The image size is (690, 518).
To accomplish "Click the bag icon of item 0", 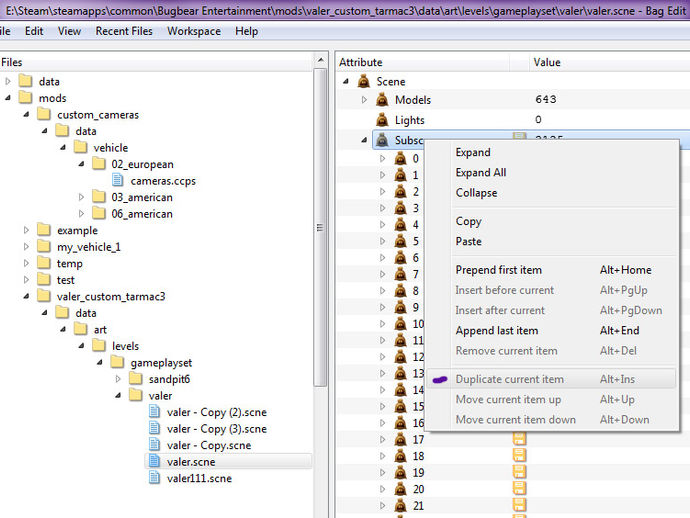I will [x=400, y=158].
